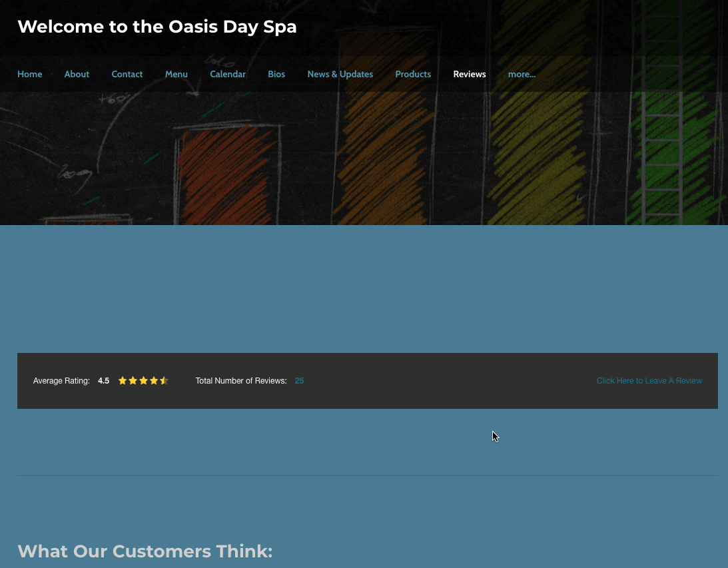The image size is (728, 568).
Task: Open the Bios page
Action: (x=276, y=74)
